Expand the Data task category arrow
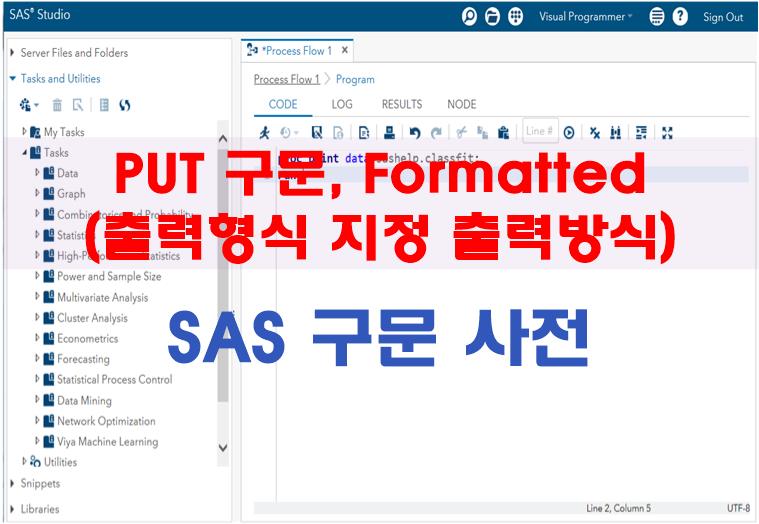Image resolution: width=759 pixels, height=524 pixels. [37, 172]
